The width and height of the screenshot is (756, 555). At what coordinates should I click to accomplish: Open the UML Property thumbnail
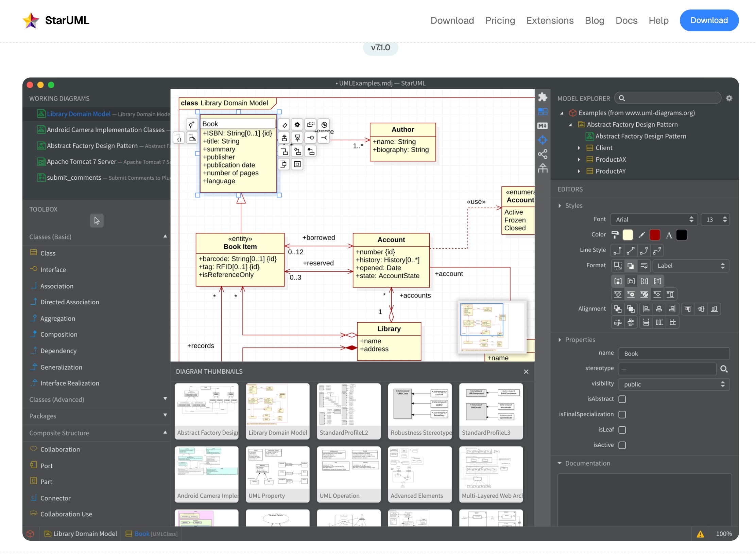pos(277,475)
